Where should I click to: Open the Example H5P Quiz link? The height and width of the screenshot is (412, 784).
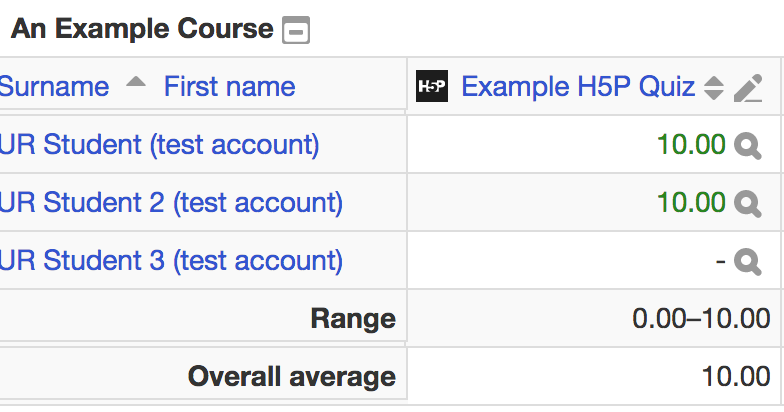pos(578,86)
